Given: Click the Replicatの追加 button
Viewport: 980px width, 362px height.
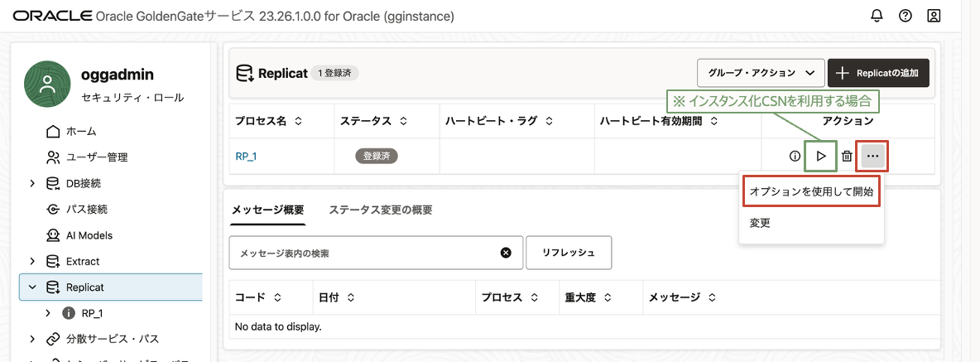Looking at the screenshot, I should [x=878, y=73].
